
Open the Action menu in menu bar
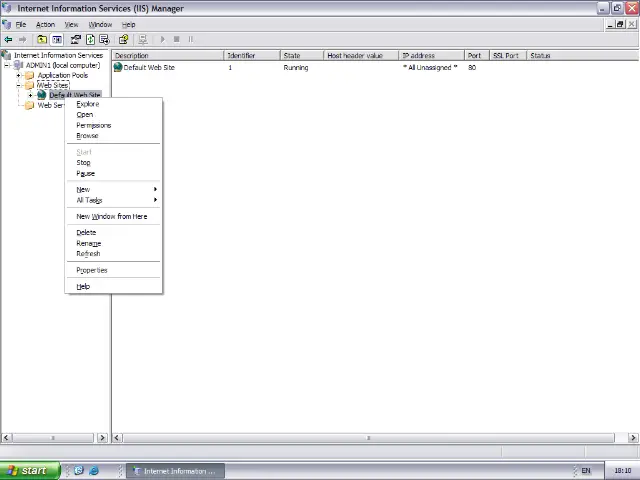45,24
